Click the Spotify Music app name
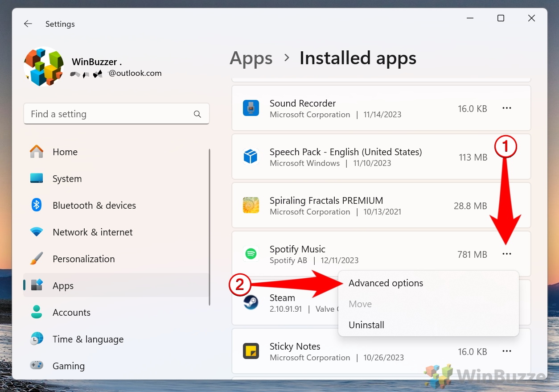The width and height of the screenshot is (559, 392). (297, 249)
